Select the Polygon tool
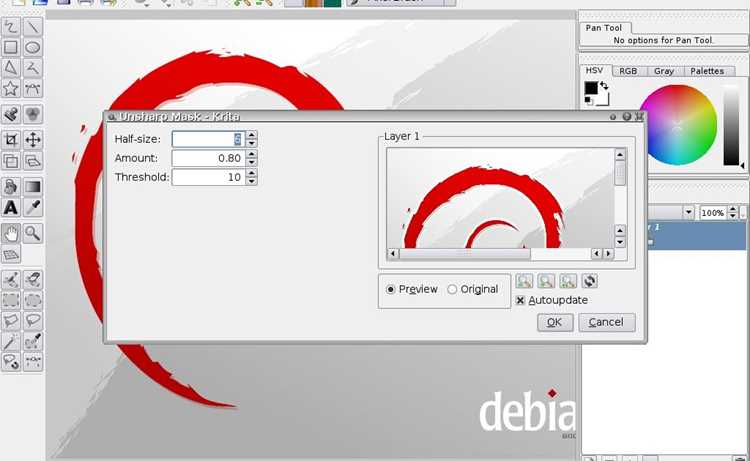 (x=11, y=68)
